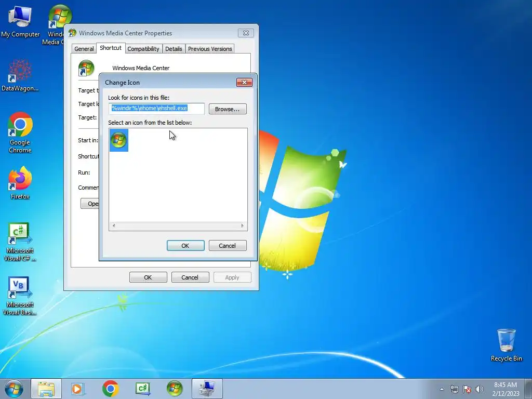This screenshot has height=399, width=532.
Task: Select Firefox desktop shortcut
Action: coord(20,183)
